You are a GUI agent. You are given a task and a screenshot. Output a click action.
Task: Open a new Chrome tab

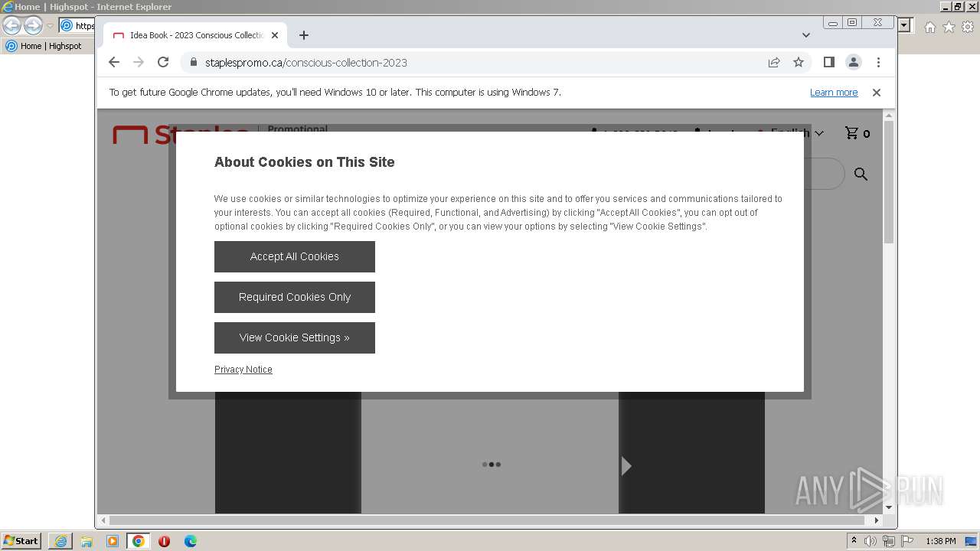[x=304, y=35]
